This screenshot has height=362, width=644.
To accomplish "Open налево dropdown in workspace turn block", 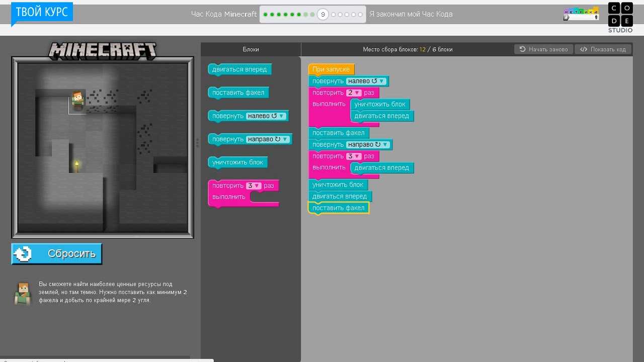I will [366, 81].
